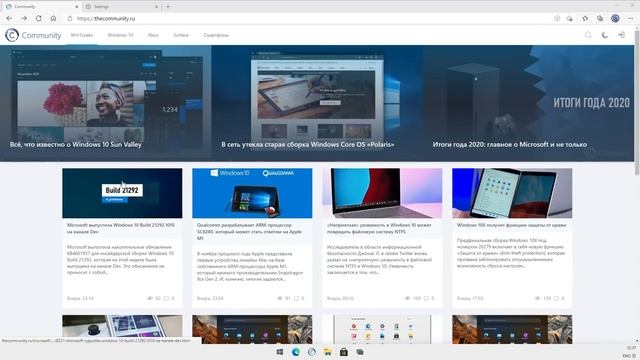Click the site lock icon in address bar
The width and height of the screenshot is (640, 360).
coord(70,18)
